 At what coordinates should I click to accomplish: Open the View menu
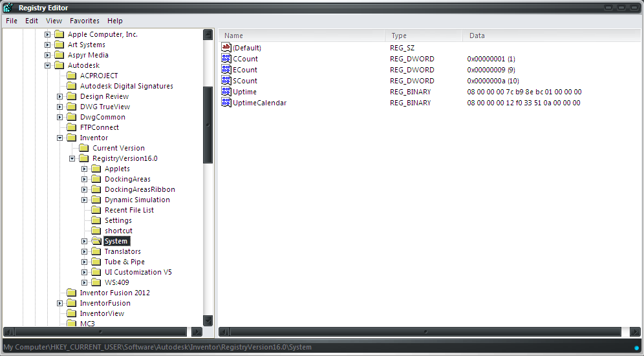point(54,21)
